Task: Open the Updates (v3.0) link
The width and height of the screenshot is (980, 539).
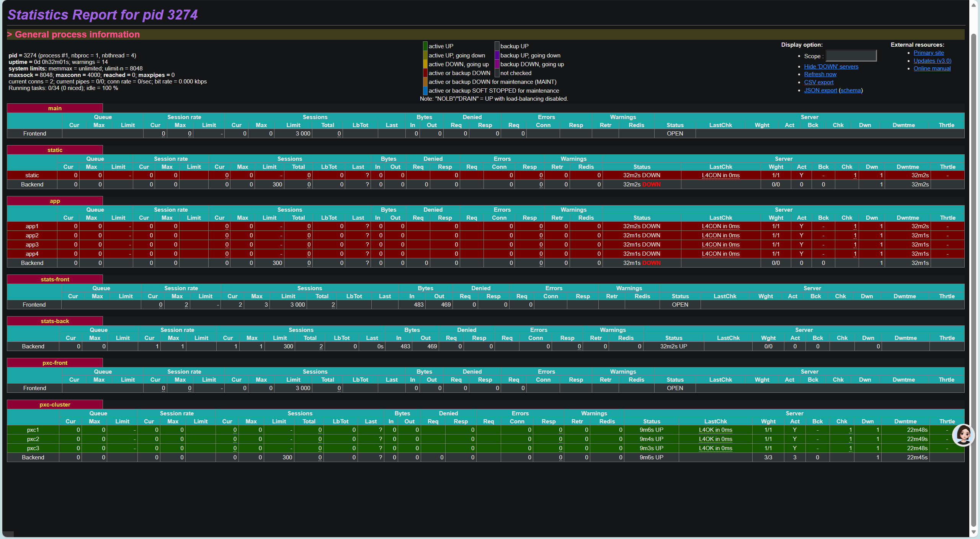Action: tap(932, 61)
